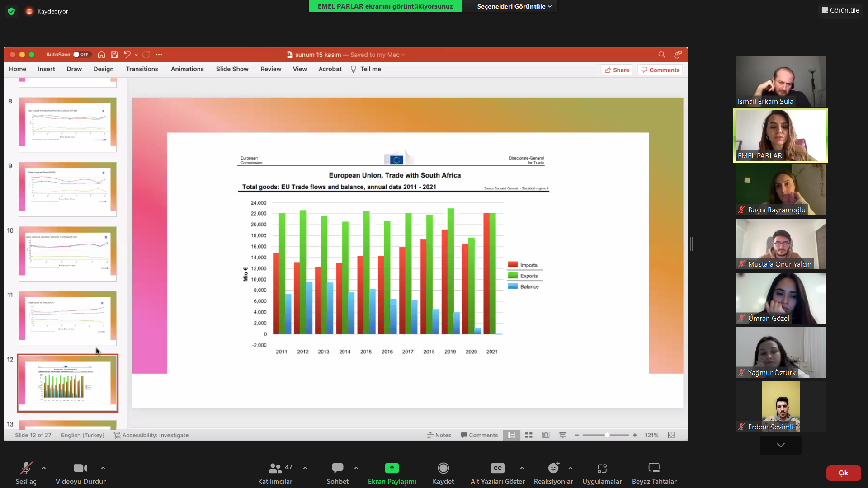Select slide 10 thumbnail
The width and height of the screenshot is (868, 488).
coord(67,253)
